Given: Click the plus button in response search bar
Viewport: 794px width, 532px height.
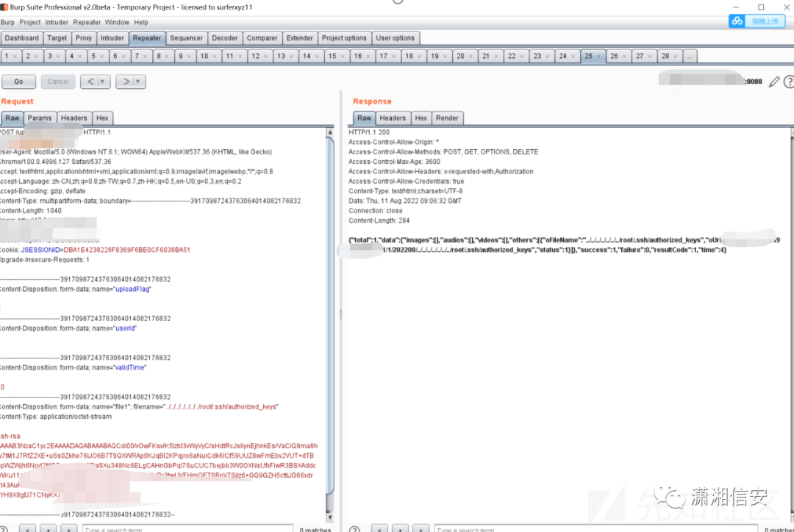Looking at the screenshot, I should click(400, 529).
